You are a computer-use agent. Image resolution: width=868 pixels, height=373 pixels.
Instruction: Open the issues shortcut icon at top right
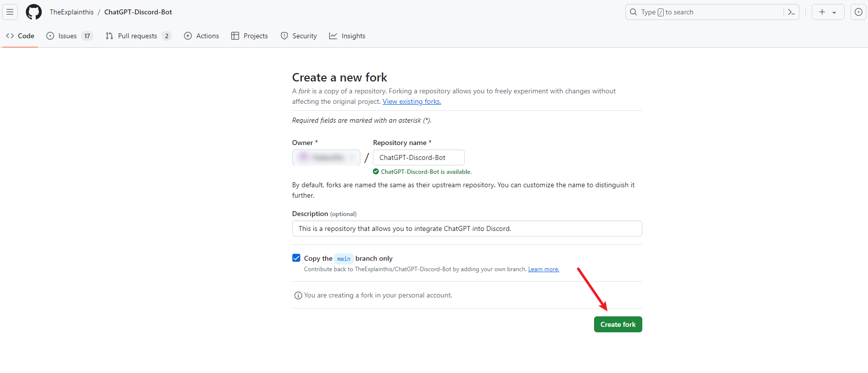tap(859, 12)
